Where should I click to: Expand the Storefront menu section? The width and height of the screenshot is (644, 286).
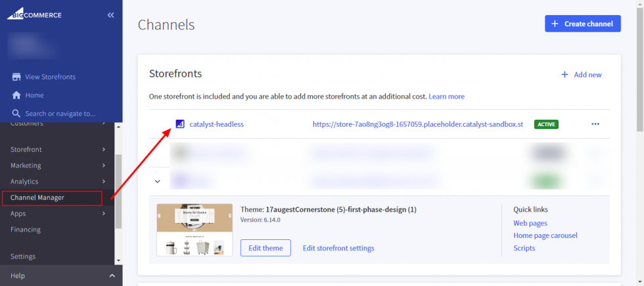104,149
